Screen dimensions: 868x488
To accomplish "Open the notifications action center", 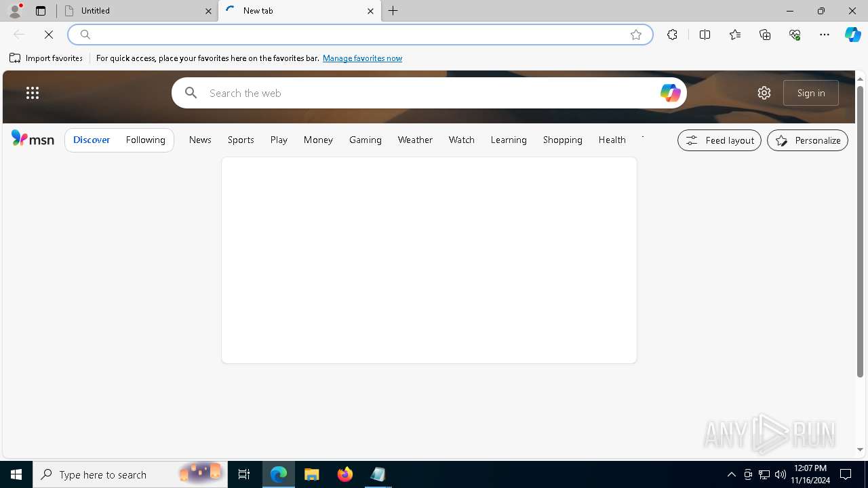I will (846, 474).
